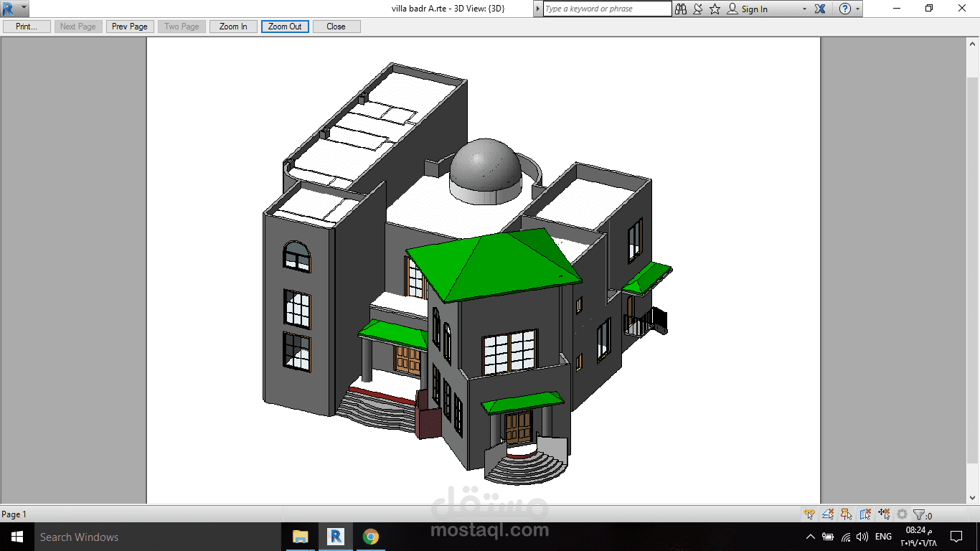980x551 pixels.
Task: Toggle Drag Elements on Selection option
Action: pos(883,514)
